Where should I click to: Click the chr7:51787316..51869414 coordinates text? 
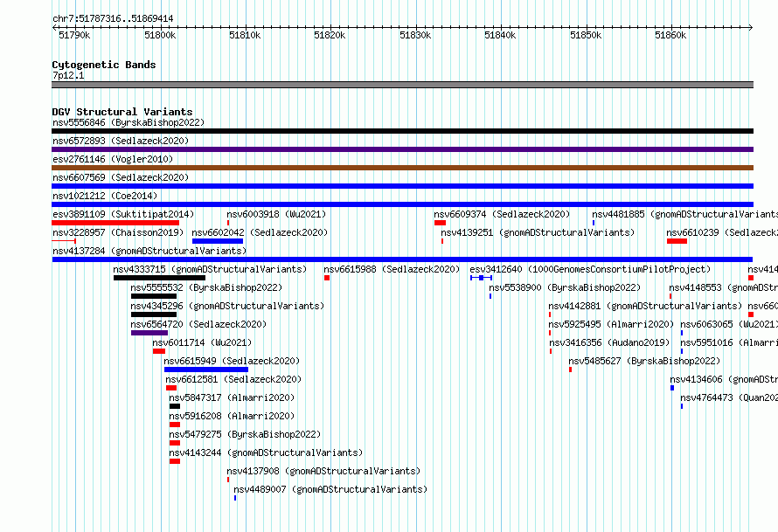click(113, 18)
